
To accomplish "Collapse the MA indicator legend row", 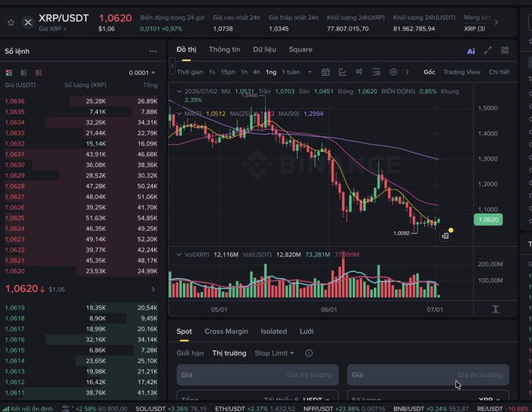I will 179,114.
